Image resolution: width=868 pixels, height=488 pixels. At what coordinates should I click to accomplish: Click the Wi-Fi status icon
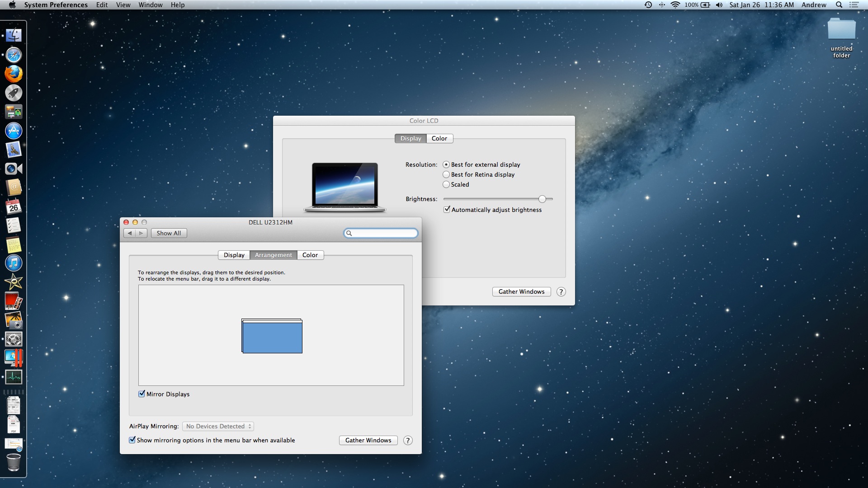(675, 5)
